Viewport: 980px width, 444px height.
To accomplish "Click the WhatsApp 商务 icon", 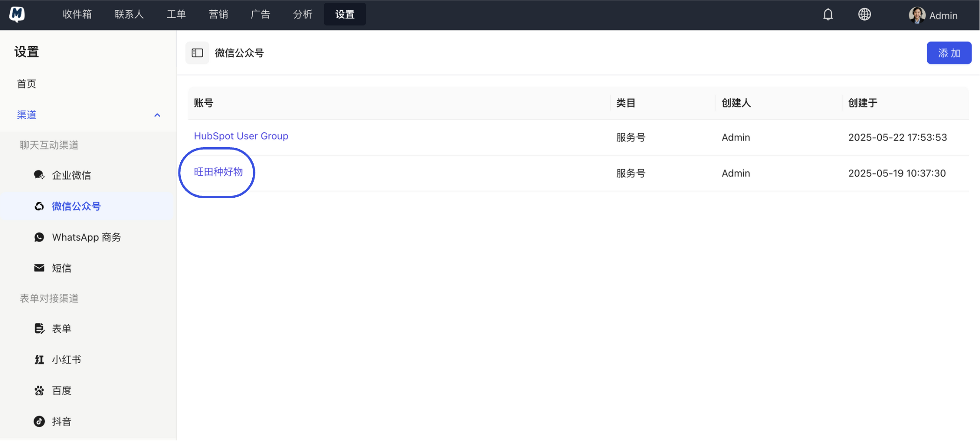I will (39, 237).
